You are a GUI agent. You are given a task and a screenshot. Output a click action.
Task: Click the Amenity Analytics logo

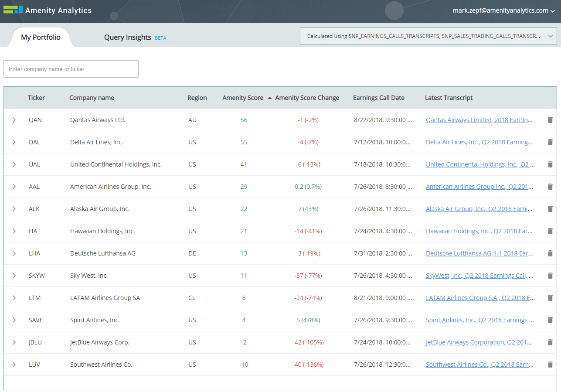coord(48,10)
